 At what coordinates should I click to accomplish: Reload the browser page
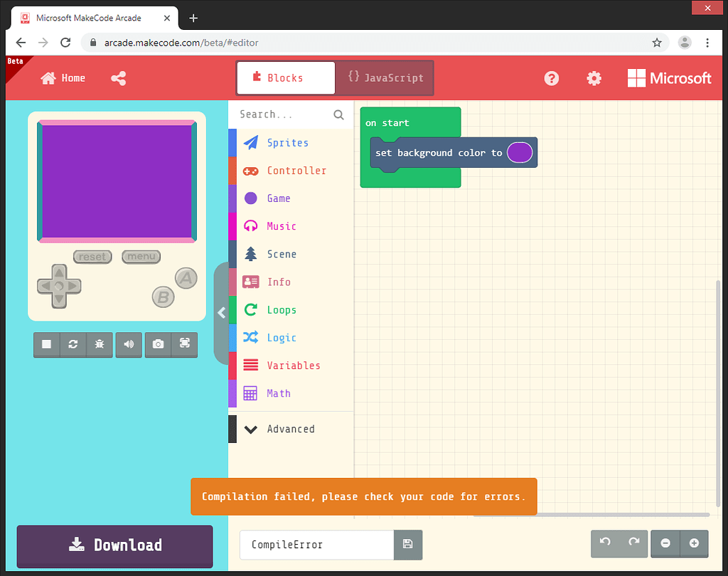[65, 43]
